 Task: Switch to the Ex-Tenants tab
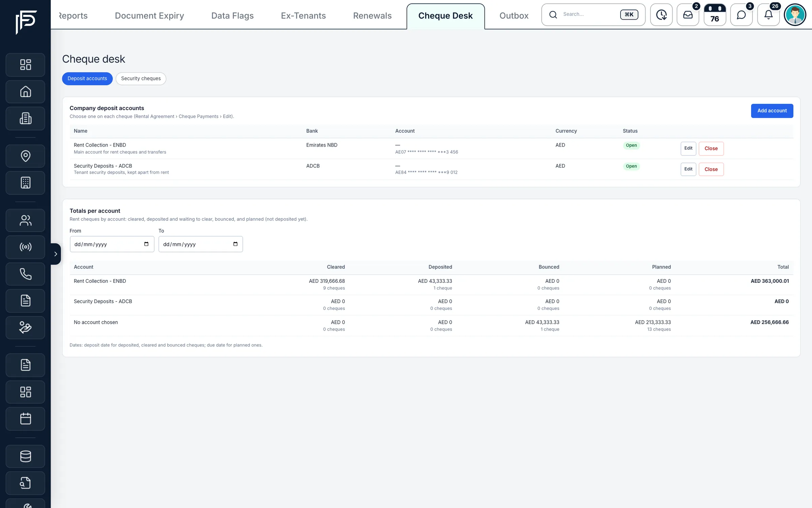click(303, 16)
